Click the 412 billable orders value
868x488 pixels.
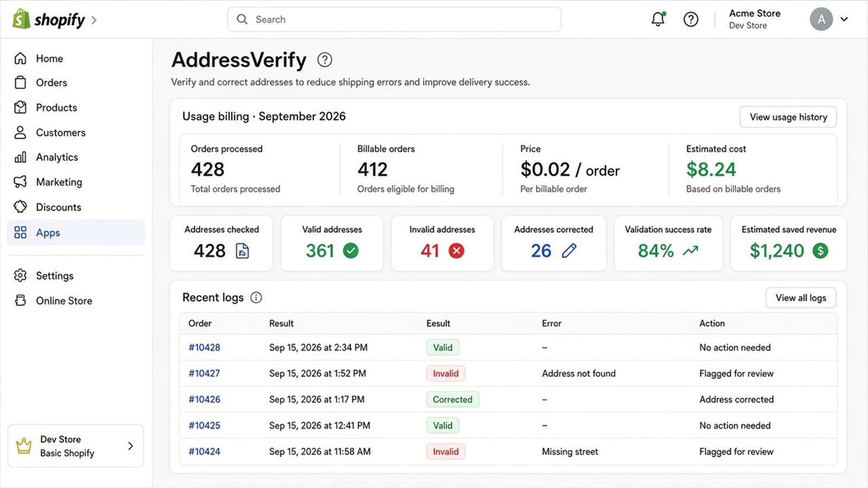(373, 170)
